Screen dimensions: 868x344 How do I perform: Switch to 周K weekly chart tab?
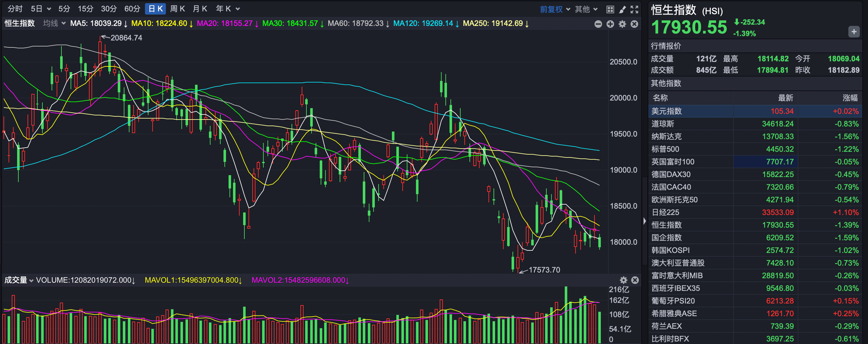click(x=177, y=9)
